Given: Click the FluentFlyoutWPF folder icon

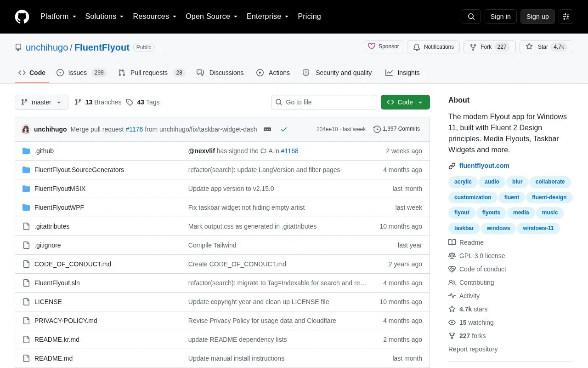Looking at the screenshot, I should pyautogui.click(x=26, y=207).
